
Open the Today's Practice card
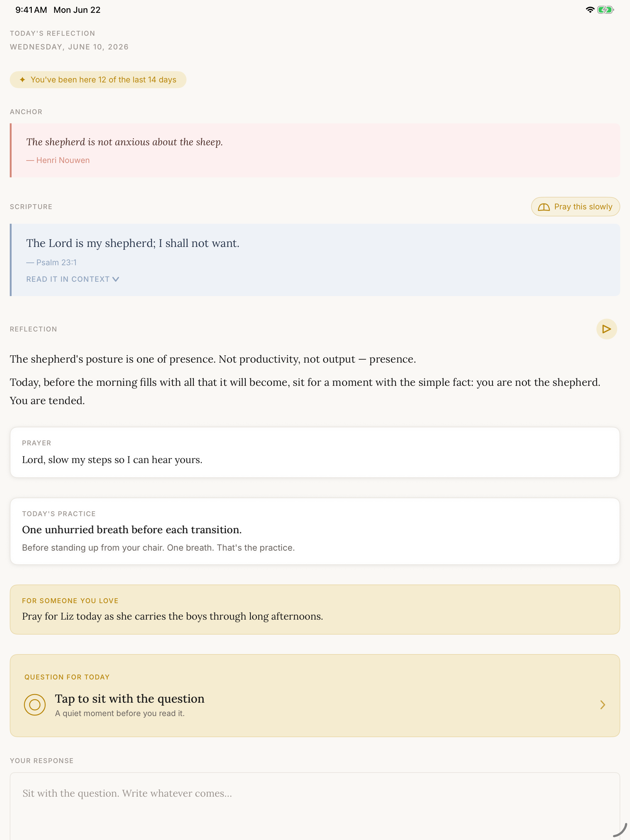pos(315,531)
